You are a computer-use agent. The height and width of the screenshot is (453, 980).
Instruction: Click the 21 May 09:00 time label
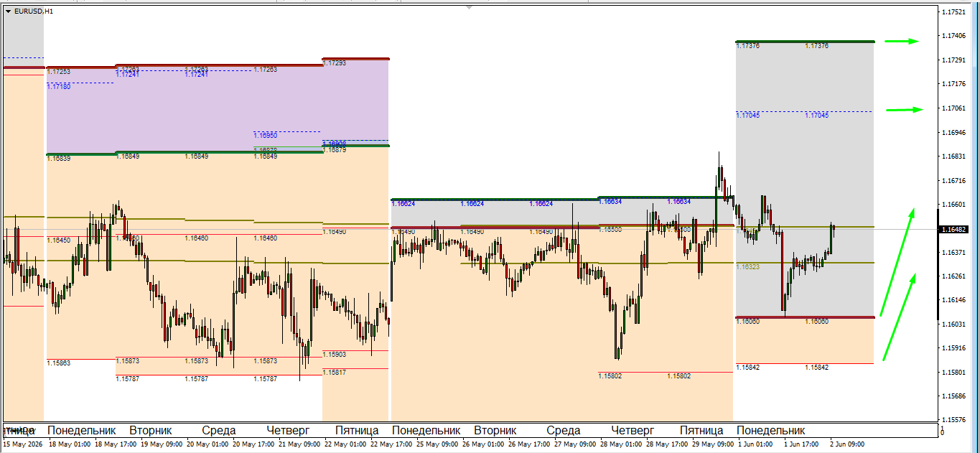point(300,444)
